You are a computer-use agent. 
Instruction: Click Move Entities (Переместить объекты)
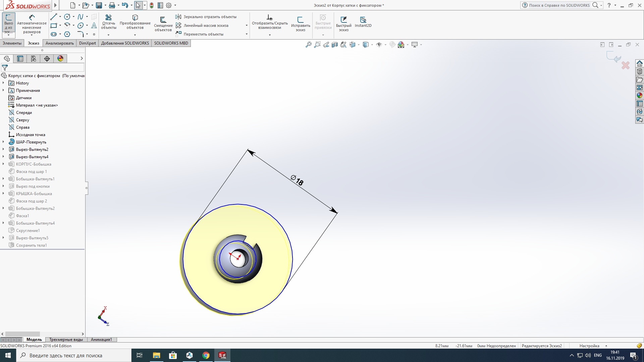[200, 34]
